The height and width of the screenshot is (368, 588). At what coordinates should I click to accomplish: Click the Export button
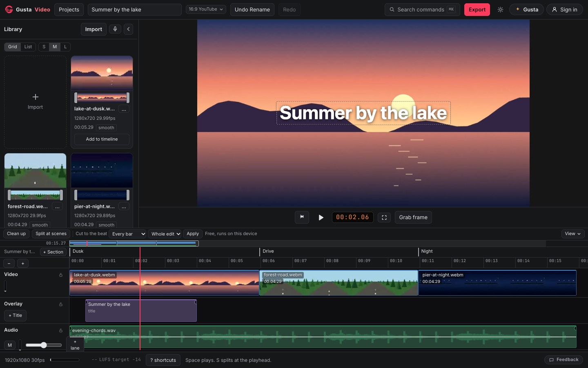tap(477, 9)
